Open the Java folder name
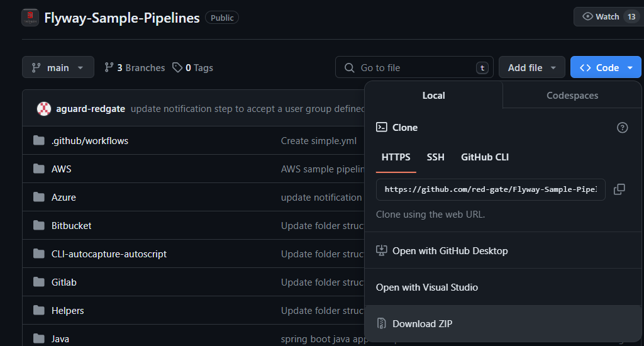Screen dimensions: 644x346 (x=60, y=339)
